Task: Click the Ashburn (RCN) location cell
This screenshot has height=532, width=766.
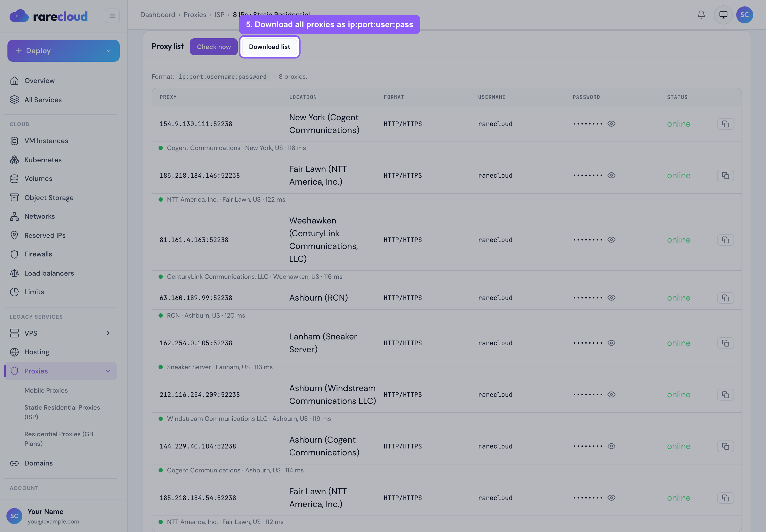Action: (318, 298)
